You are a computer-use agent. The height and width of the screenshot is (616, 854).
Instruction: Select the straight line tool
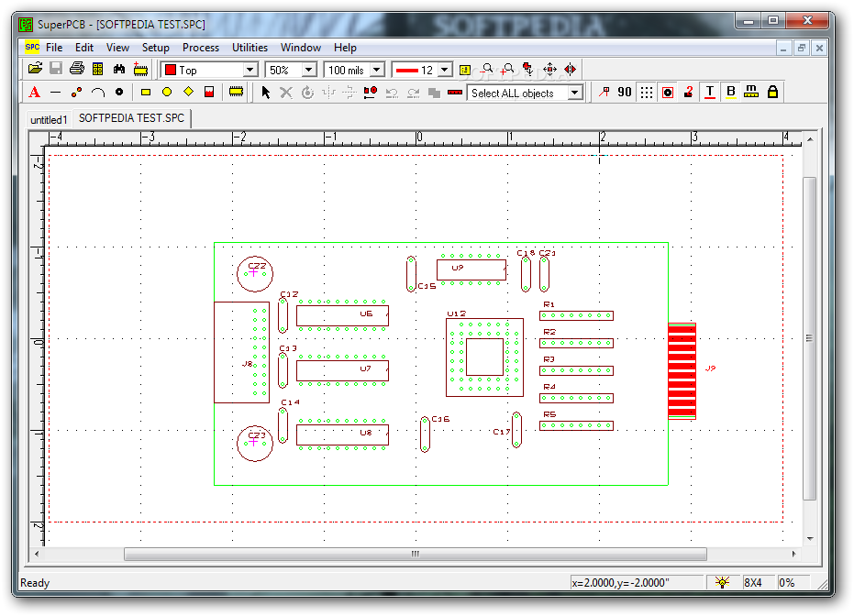point(55,93)
